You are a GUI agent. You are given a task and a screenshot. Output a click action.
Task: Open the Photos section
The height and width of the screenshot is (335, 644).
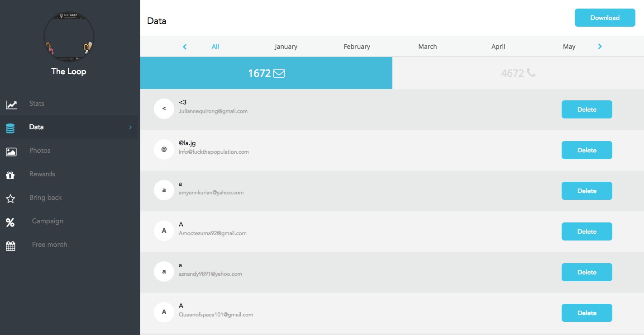[69, 151]
